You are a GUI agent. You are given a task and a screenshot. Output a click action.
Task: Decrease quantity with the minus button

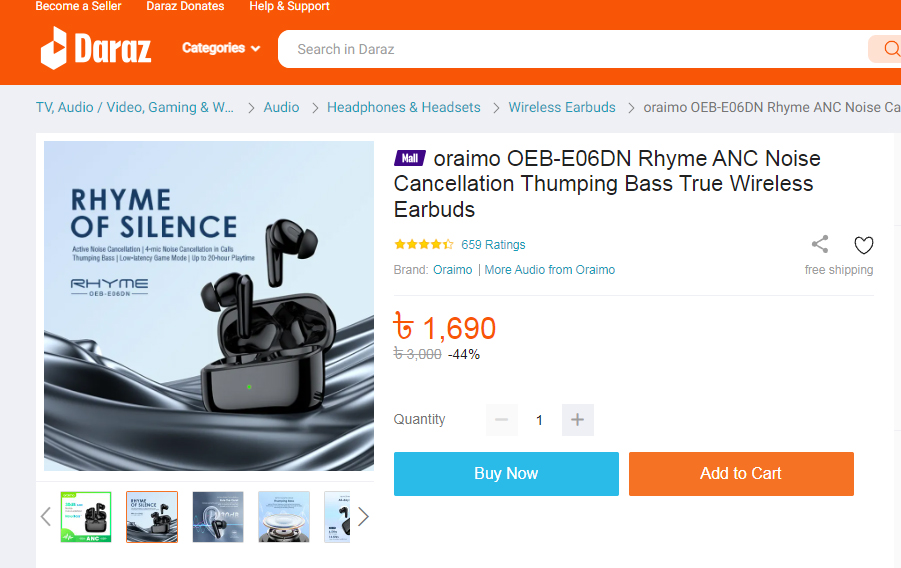pyautogui.click(x=502, y=420)
